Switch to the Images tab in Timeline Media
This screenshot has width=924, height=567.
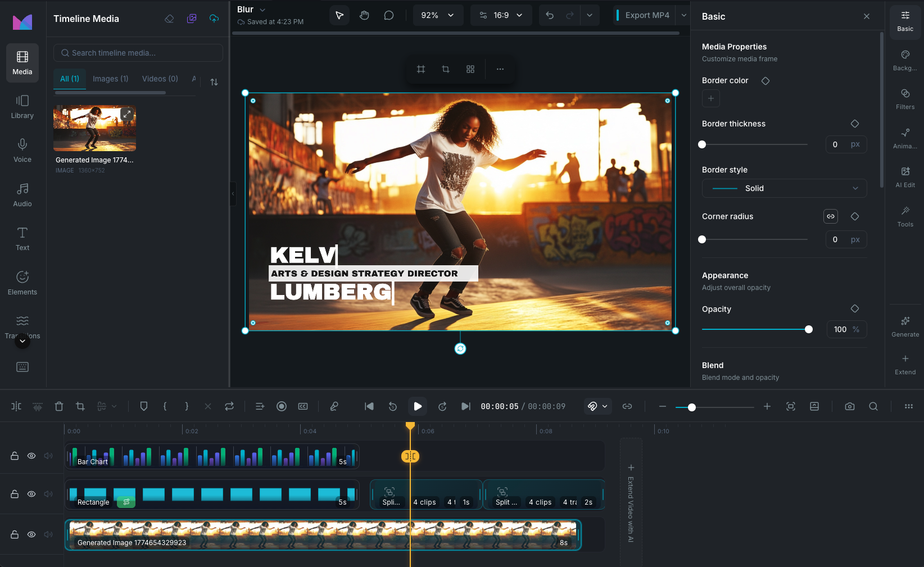110,79
